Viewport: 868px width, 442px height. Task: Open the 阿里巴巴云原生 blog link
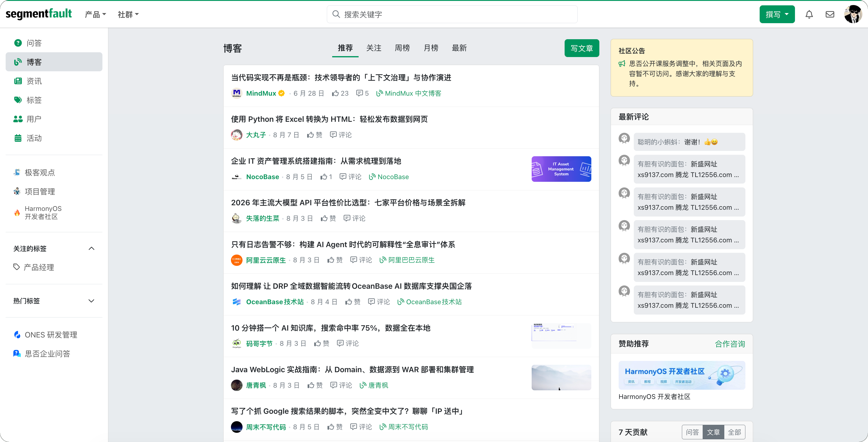pyautogui.click(x=407, y=260)
